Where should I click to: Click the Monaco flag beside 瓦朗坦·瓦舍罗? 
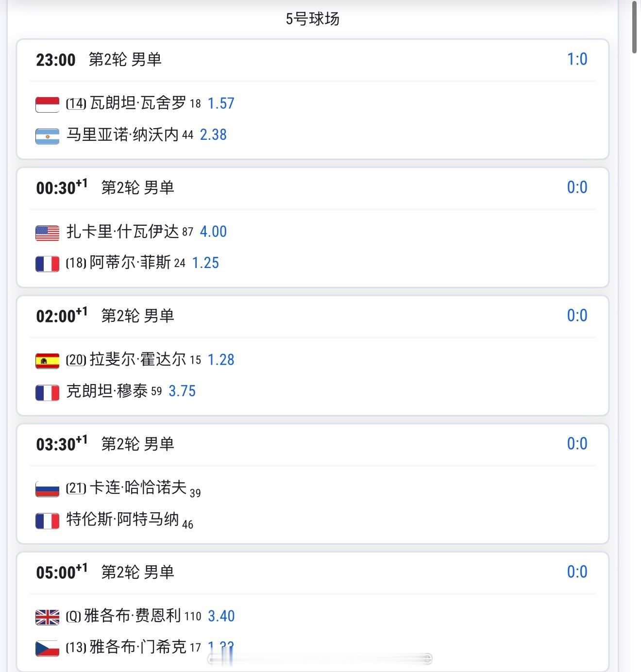click(48, 104)
